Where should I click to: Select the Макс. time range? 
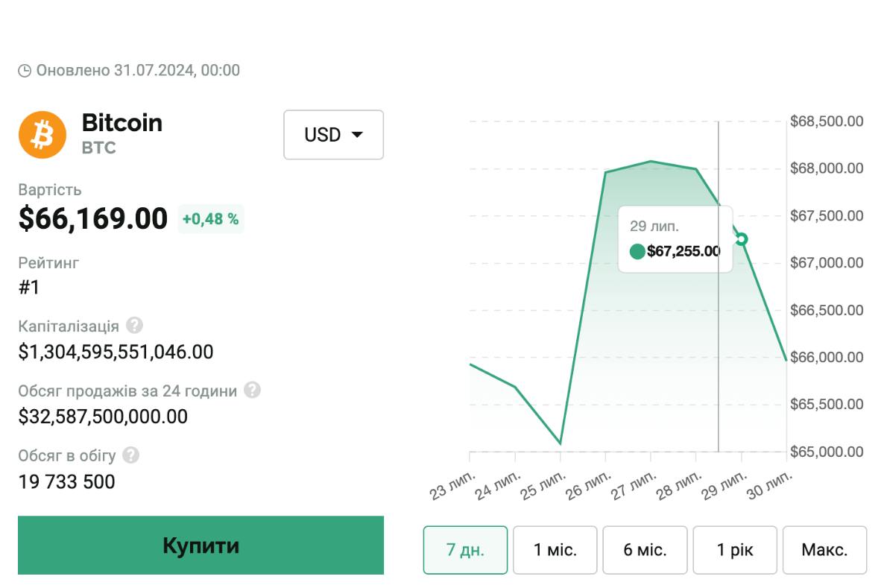click(824, 550)
